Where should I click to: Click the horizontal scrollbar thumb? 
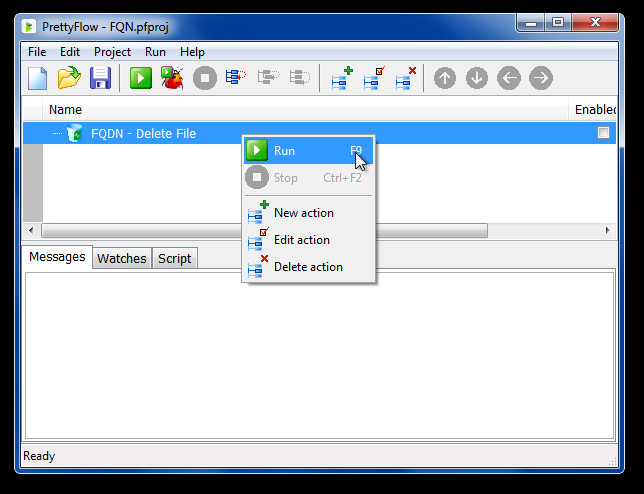(264, 230)
